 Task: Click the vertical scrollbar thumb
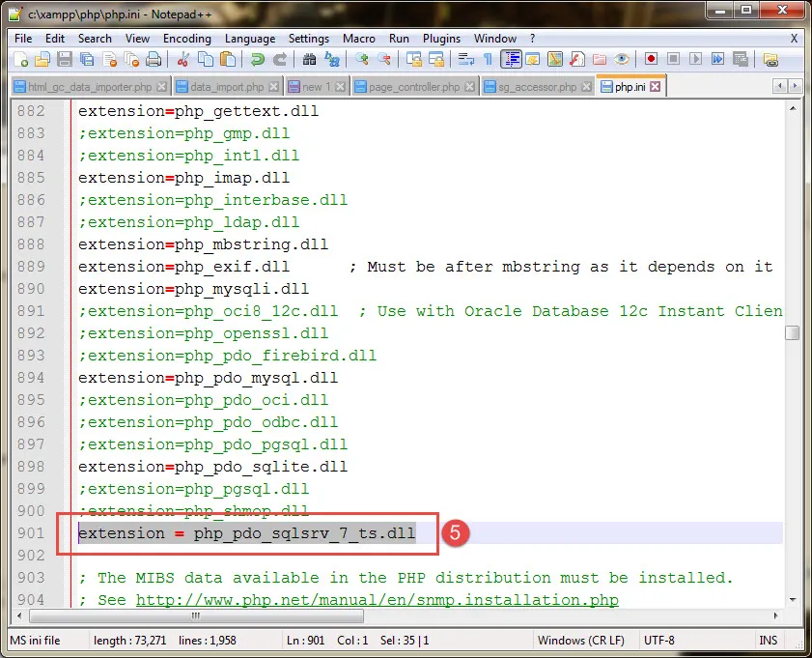[x=792, y=332]
